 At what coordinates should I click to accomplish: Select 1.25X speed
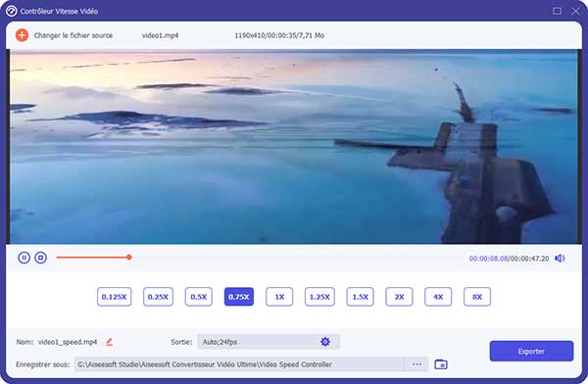(x=319, y=297)
